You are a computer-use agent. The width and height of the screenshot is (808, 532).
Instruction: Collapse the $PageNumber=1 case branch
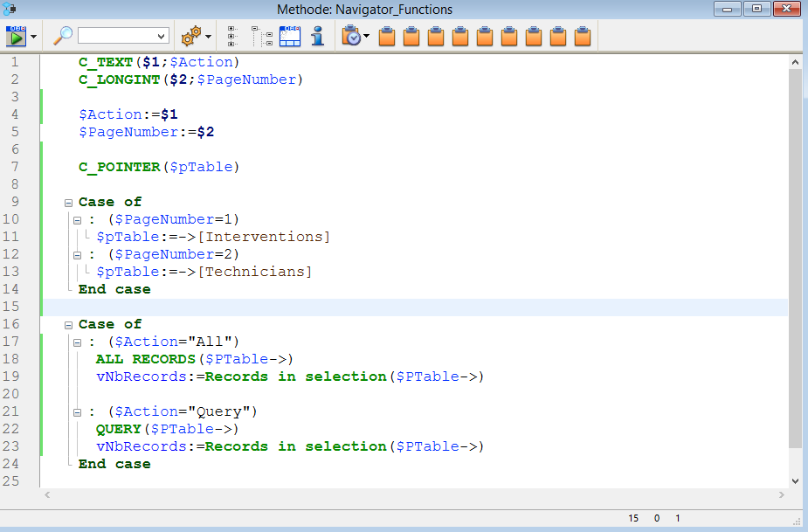tap(76, 219)
